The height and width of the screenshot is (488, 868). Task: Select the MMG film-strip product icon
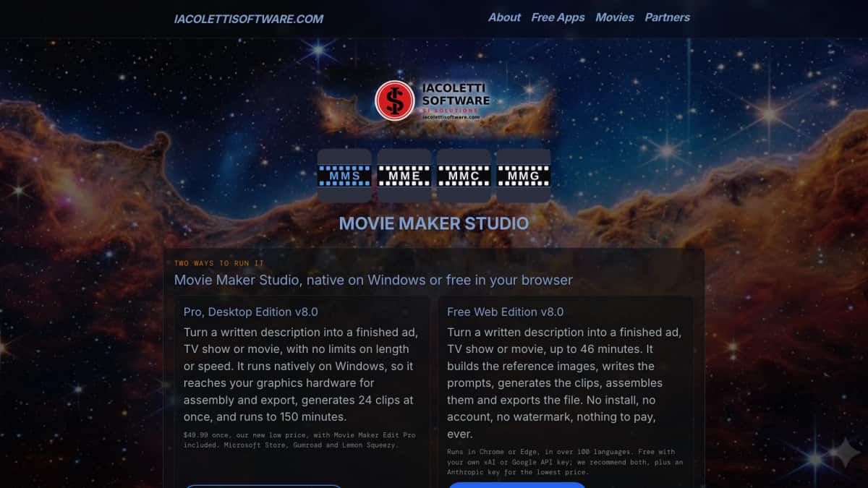click(523, 176)
